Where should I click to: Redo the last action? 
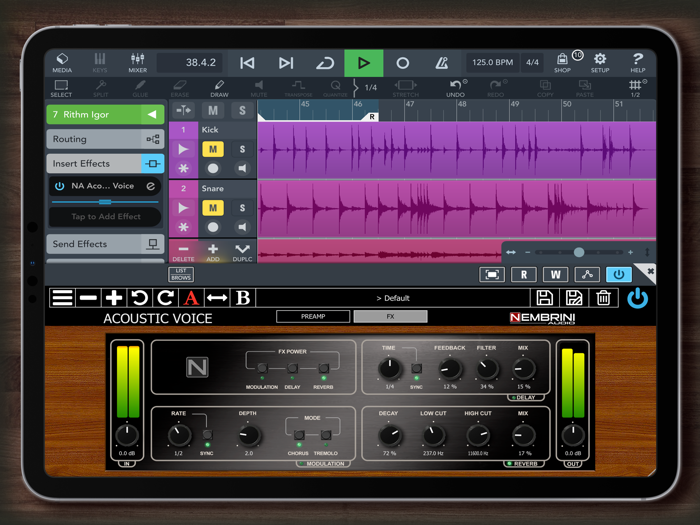(496, 88)
